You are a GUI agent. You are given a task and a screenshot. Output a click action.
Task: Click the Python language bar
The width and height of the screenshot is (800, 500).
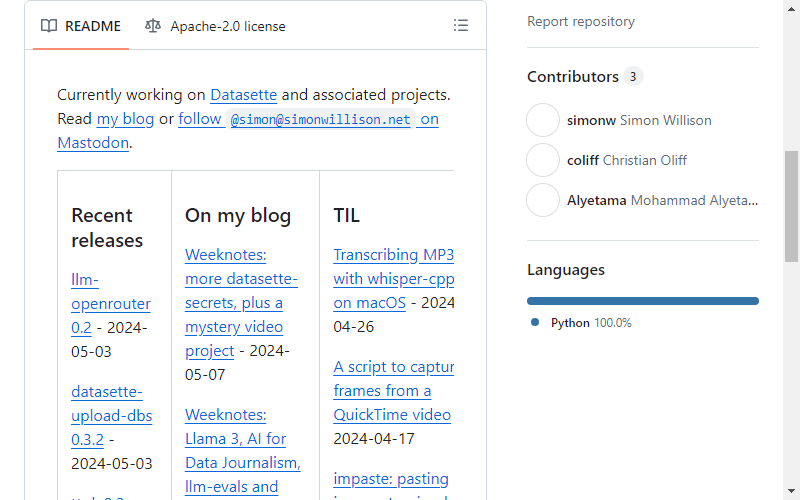click(643, 301)
